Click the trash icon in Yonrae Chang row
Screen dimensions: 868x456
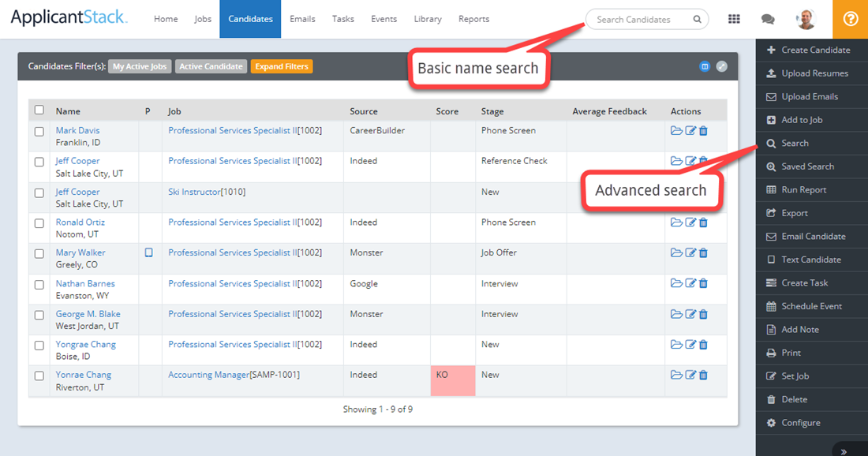click(703, 376)
